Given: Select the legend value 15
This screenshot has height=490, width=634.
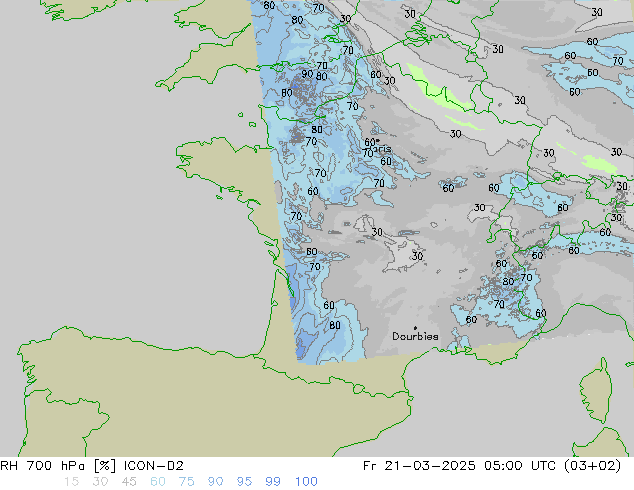Looking at the screenshot, I should [x=71, y=482].
